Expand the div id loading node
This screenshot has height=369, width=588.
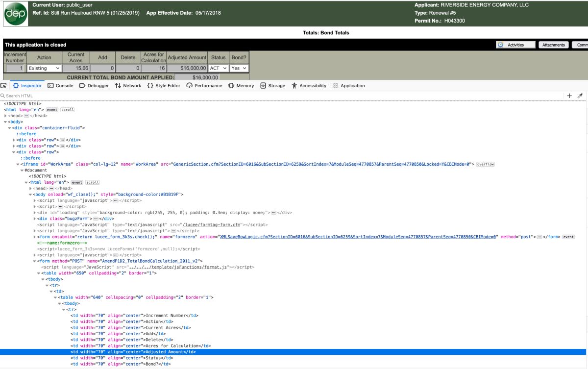tap(34, 213)
